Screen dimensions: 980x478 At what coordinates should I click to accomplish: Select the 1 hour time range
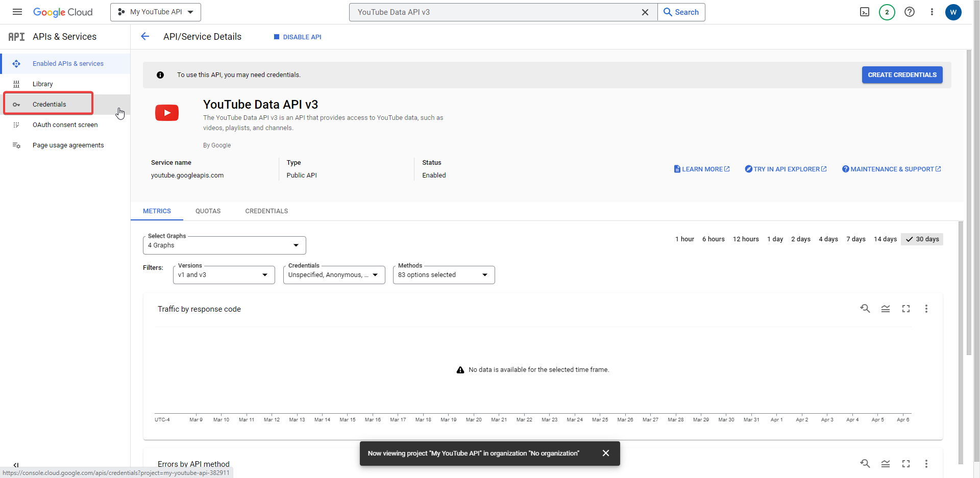point(684,239)
